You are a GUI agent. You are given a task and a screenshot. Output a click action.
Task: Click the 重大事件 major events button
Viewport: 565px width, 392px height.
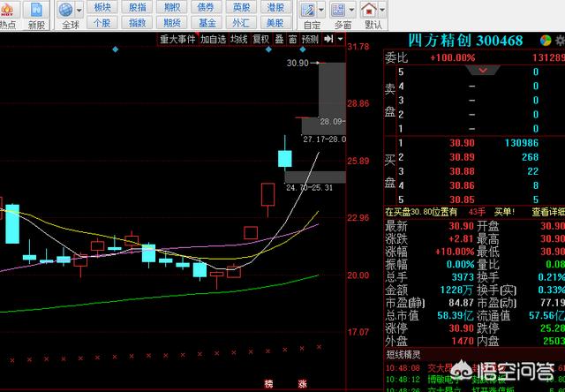[x=177, y=40]
